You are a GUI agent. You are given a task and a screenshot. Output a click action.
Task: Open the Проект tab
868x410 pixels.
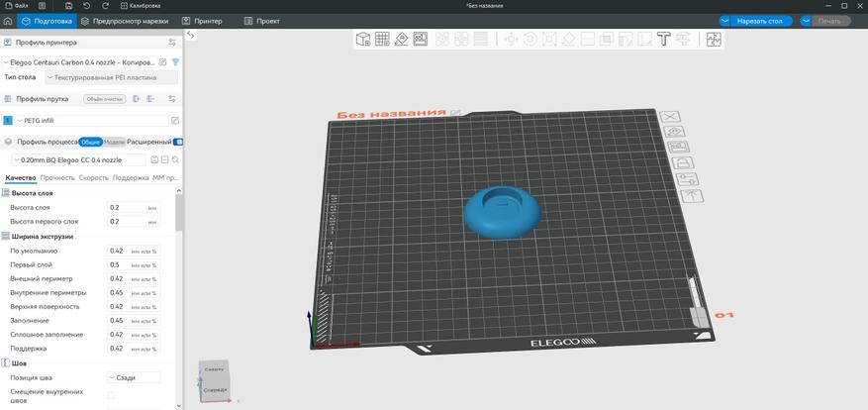coord(262,21)
